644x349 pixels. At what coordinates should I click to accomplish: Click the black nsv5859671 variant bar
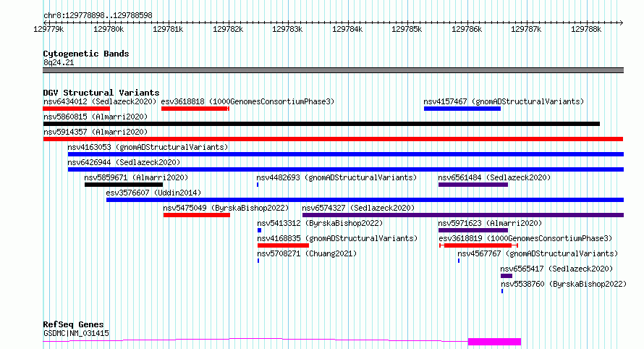(124, 185)
